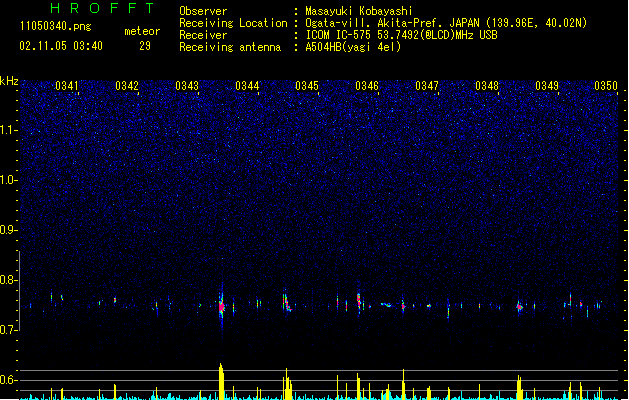Click the Receiving Location label
This screenshot has width=629, height=400.
(x=233, y=23)
